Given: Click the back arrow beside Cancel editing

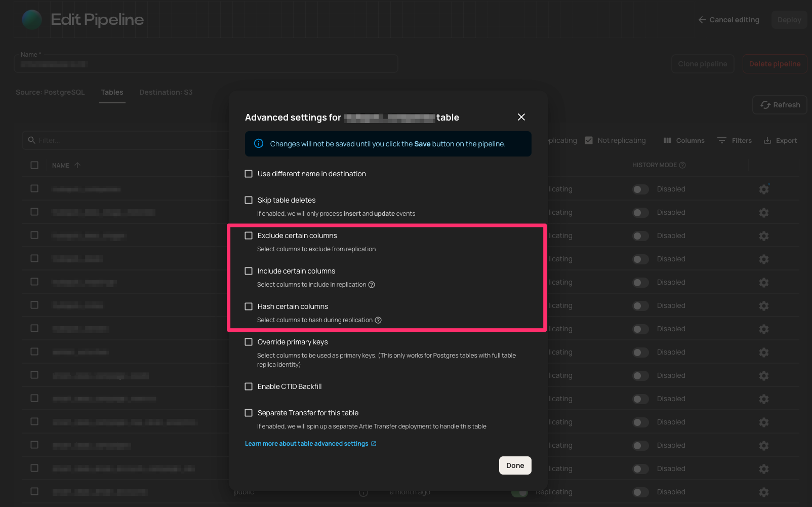Looking at the screenshot, I should (x=702, y=20).
